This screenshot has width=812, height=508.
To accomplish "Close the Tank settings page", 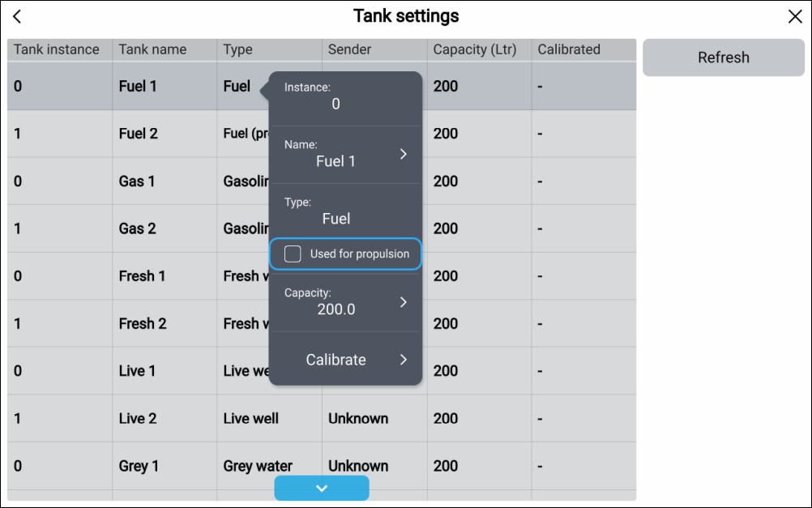I will tap(795, 17).
